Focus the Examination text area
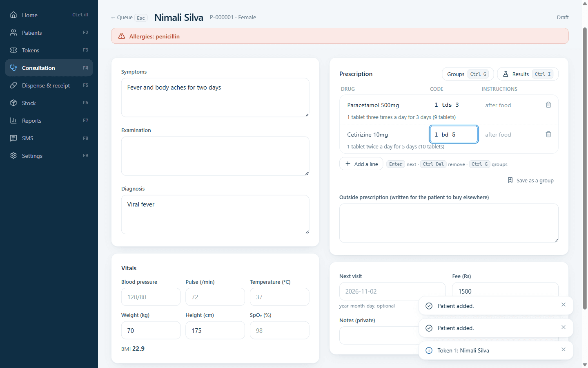Viewport: 588px width, 368px height. click(x=215, y=156)
